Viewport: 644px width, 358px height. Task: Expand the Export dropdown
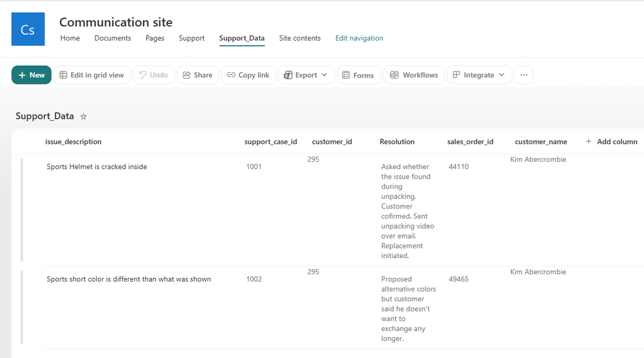click(306, 75)
